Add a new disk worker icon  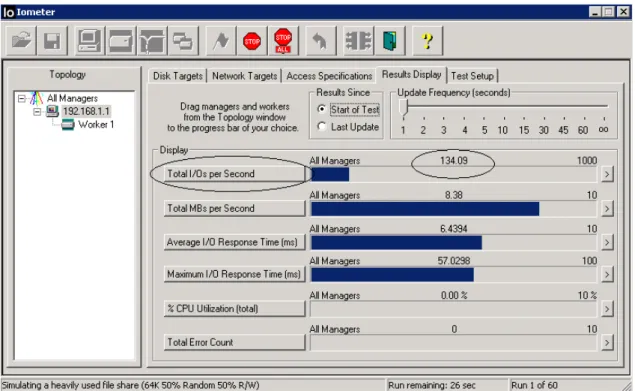pos(121,41)
